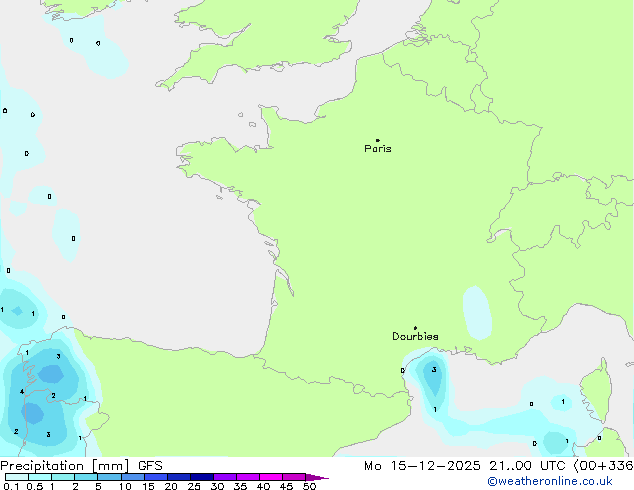
Task: Click the legend value '0.1'
Action: tap(11, 486)
